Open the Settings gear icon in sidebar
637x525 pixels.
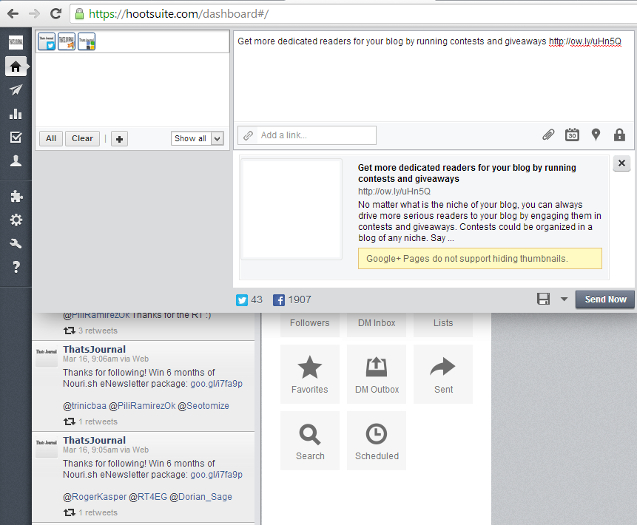[16, 220]
